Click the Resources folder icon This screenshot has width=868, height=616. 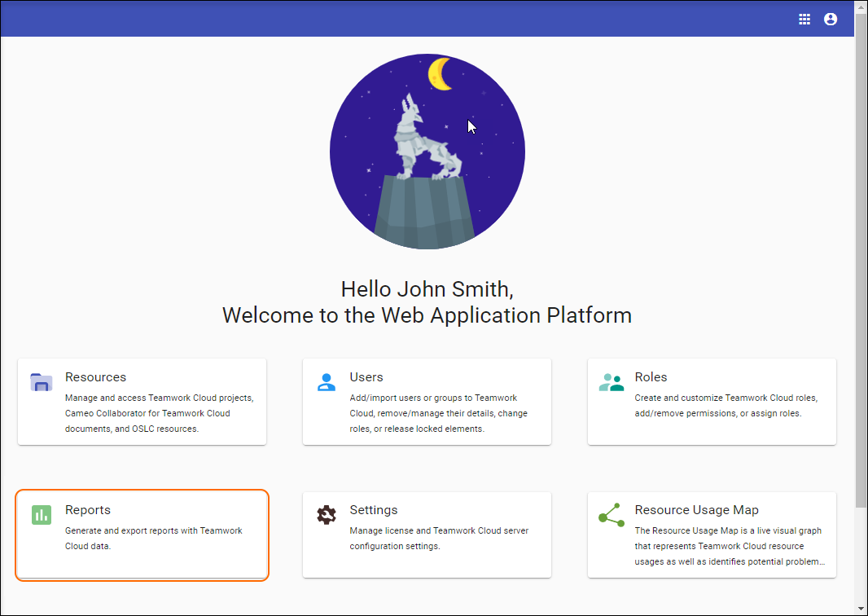[x=42, y=381]
